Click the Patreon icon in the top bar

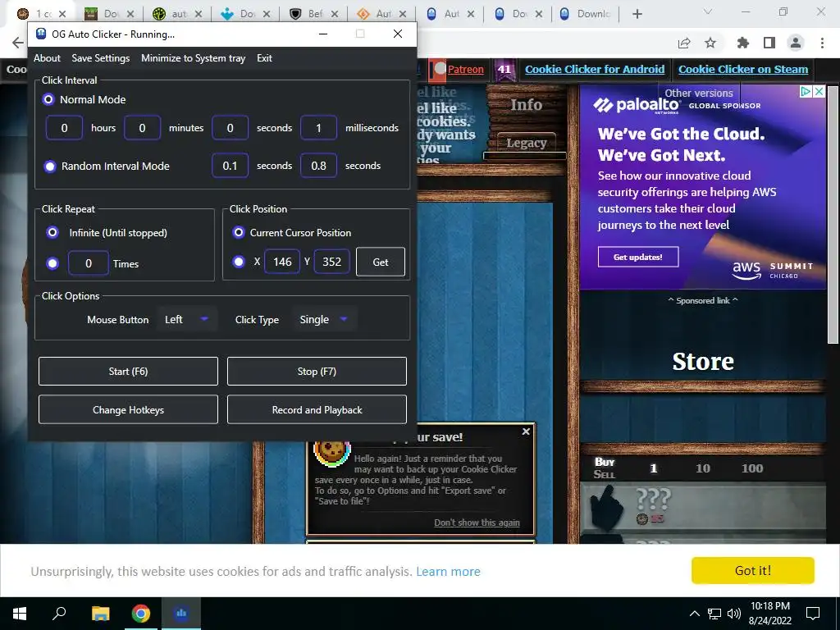click(x=440, y=69)
